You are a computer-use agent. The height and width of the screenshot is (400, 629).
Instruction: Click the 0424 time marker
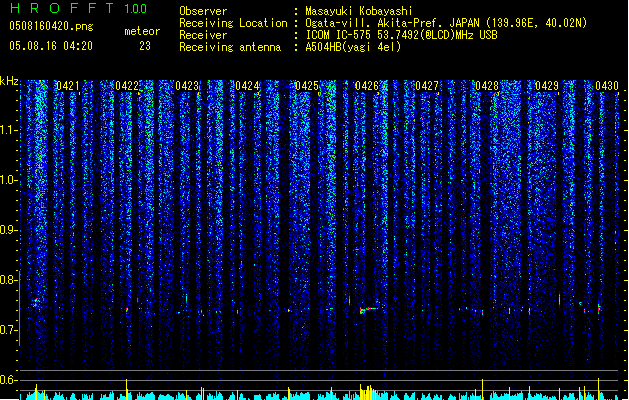tap(247, 86)
